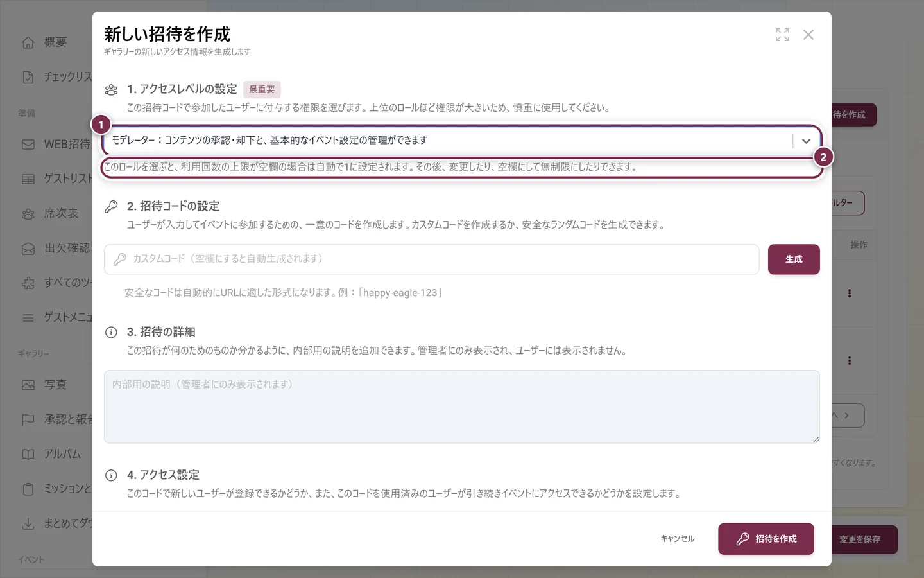The width and height of the screenshot is (924, 578).
Task: Expand the new invitation dialog to fullscreen
Action: [782, 35]
